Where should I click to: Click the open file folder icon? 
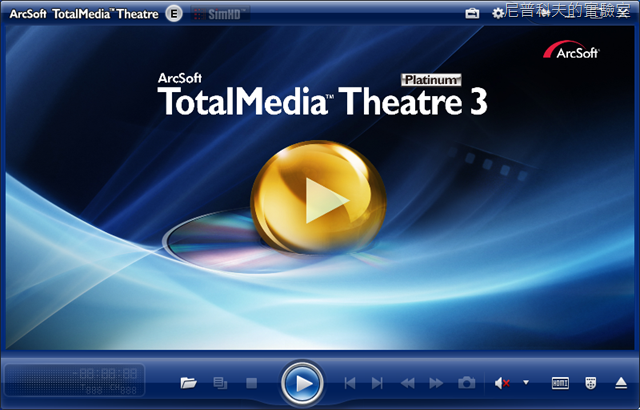coord(188,383)
